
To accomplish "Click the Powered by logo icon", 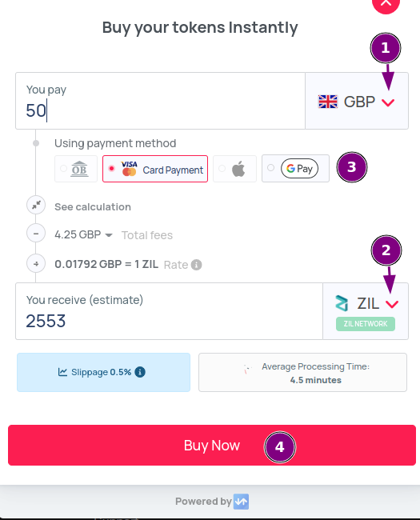I will 241,502.
